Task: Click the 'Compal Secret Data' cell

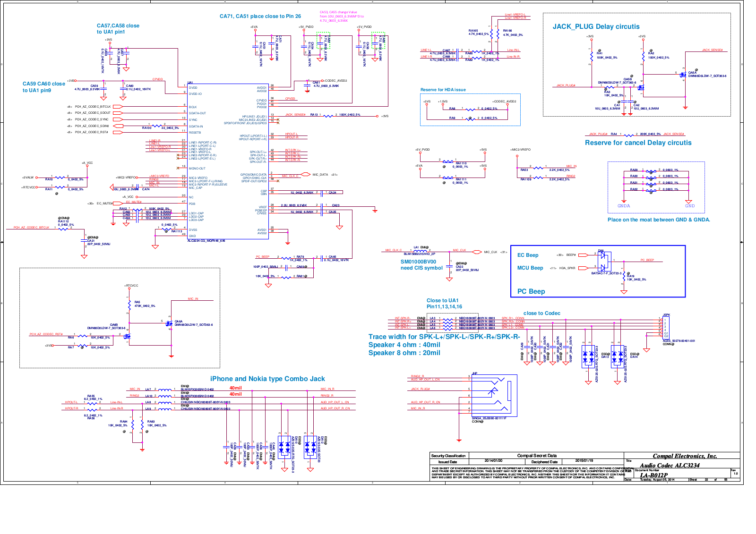Action: (x=537, y=456)
